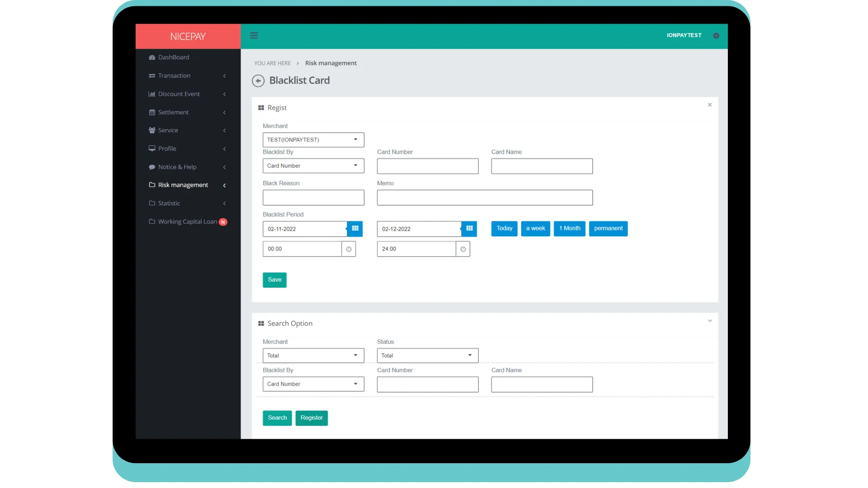
Task: Select Status Total dropdown in search
Action: (x=427, y=355)
